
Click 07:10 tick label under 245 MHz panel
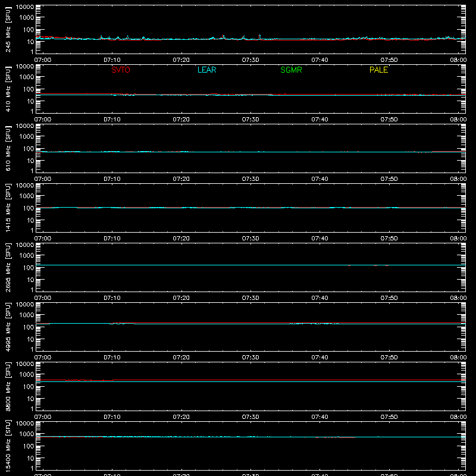coord(112,60)
